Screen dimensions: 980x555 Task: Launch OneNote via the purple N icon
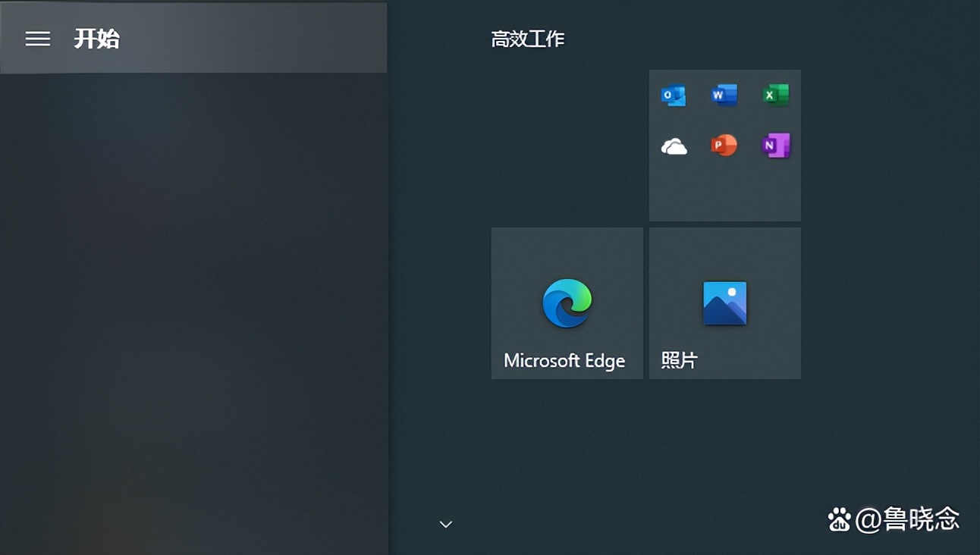click(x=775, y=145)
